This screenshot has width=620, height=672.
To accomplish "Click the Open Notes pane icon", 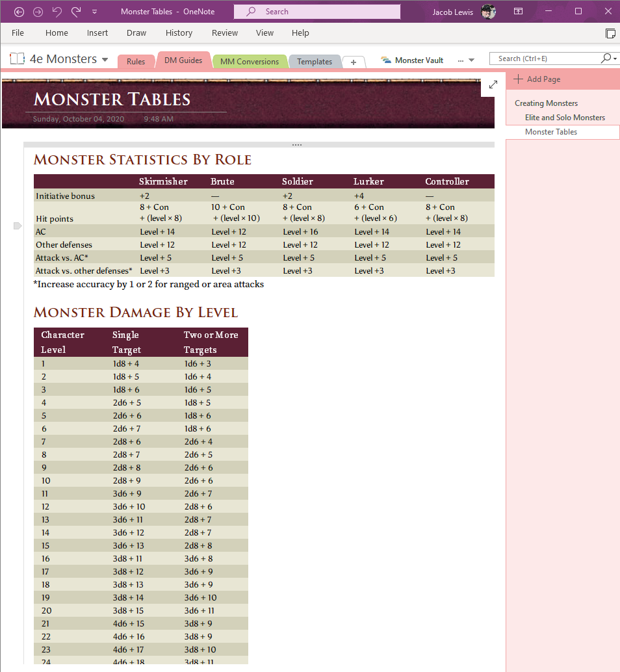I will tap(610, 33).
